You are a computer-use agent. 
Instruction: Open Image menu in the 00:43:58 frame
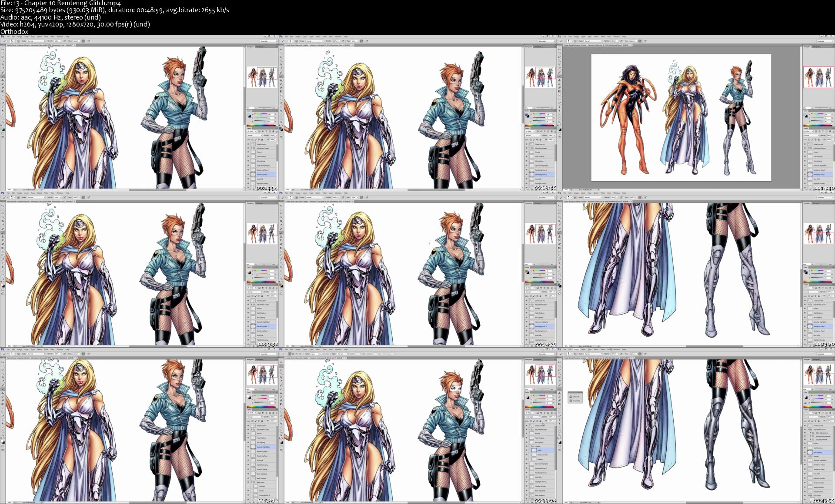pyautogui.click(x=576, y=349)
